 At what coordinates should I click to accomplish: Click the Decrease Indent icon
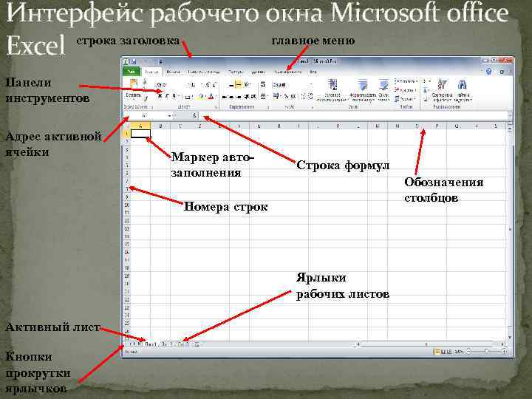pyautogui.click(x=247, y=97)
